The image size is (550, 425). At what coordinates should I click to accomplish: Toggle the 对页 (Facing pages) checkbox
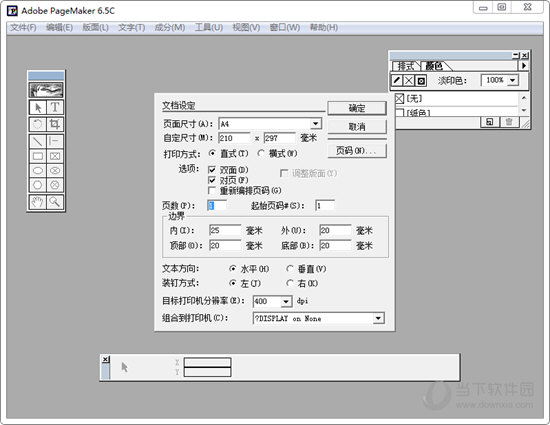tap(212, 180)
